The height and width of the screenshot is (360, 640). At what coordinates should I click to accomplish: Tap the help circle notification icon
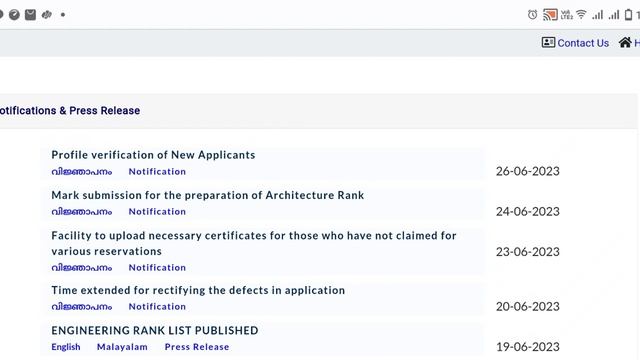14,15
